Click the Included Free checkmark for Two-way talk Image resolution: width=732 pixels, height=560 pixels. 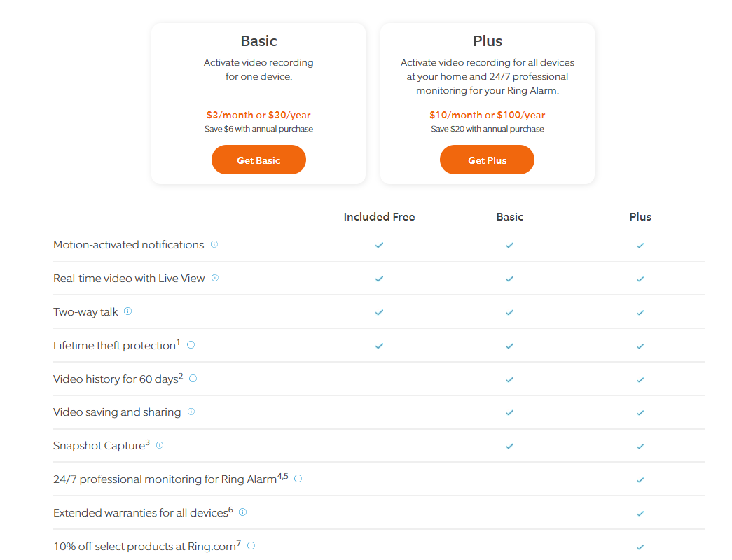point(379,313)
